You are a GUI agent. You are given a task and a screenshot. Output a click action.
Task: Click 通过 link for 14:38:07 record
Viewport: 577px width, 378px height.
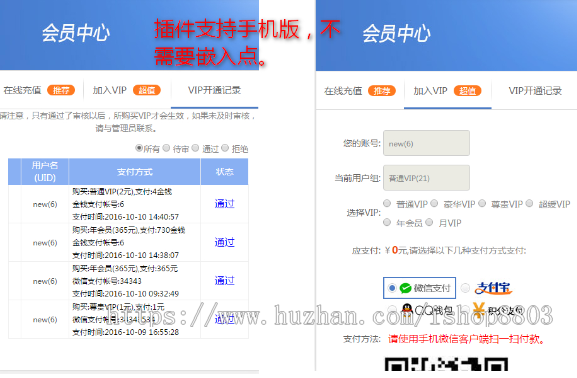[224, 242]
